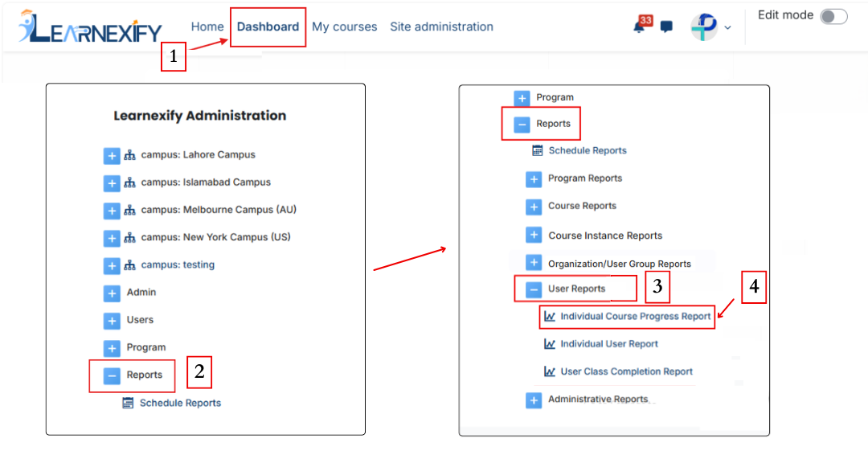Click 'Organization/User Group Reports' label text

(x=620, y=264)
